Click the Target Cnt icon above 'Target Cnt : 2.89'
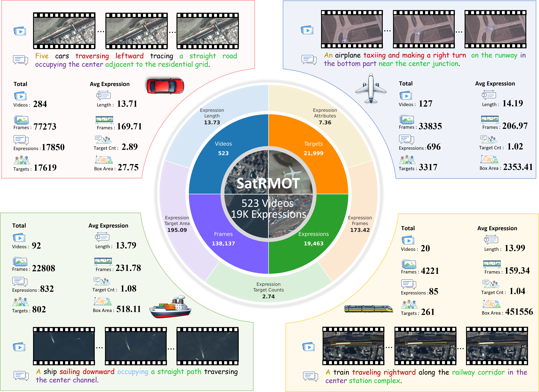The height and width of the screenshot is (392, 539). coord(103,140)
